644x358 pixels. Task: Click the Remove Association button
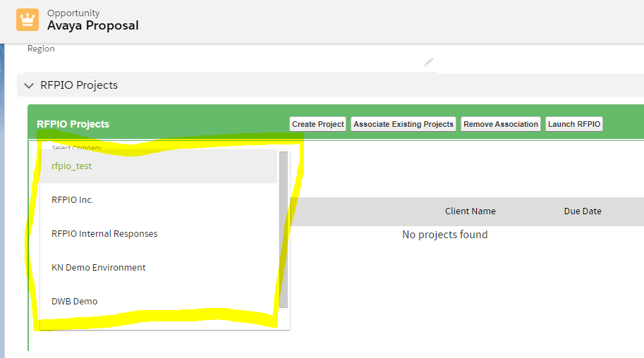click(501, 124)
